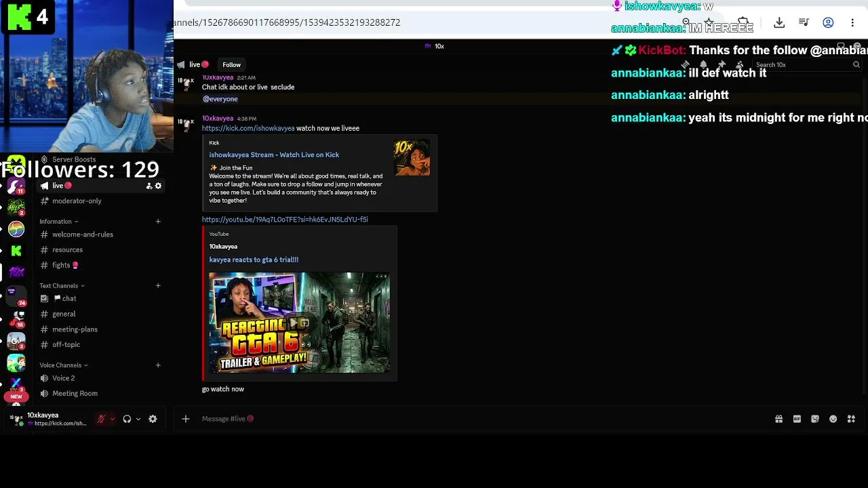Click the @everyone mention
This screenshot has width=868, height=488.
[x=220, y=99]
